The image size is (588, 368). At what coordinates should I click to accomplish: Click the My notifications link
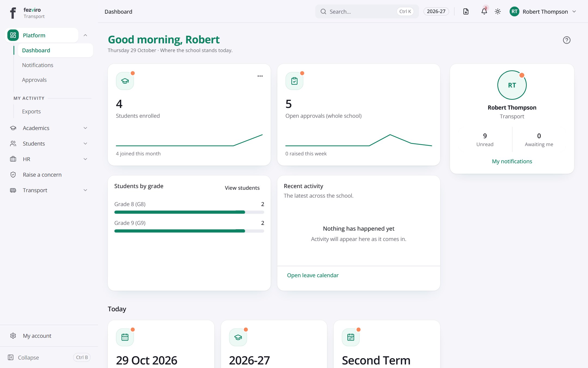512,161
